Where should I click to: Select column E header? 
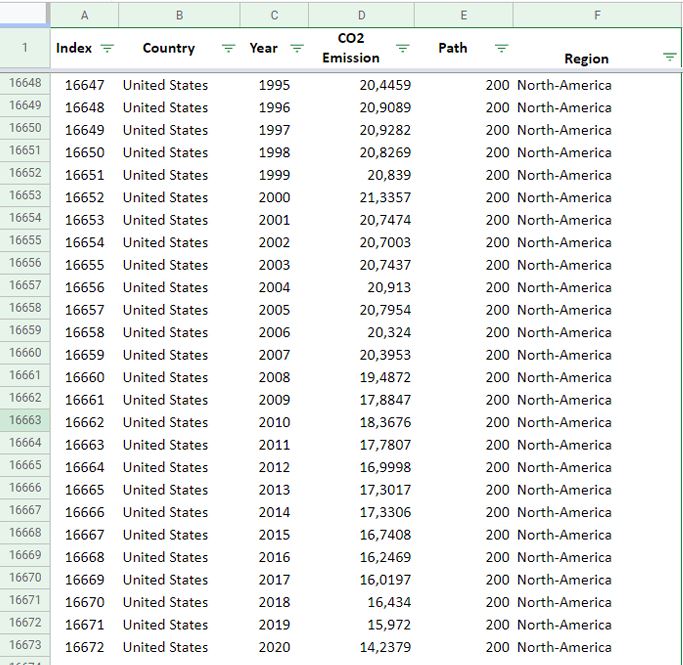463,15
